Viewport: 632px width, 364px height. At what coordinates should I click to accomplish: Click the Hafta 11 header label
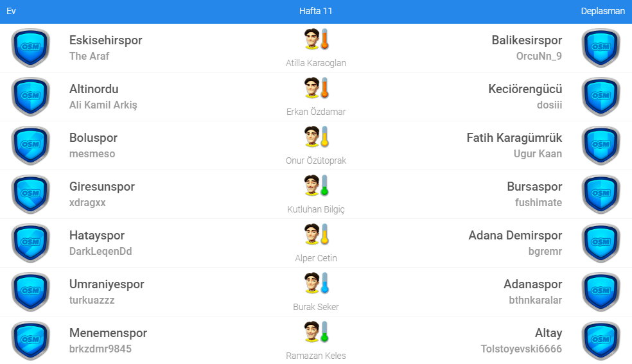316,11
